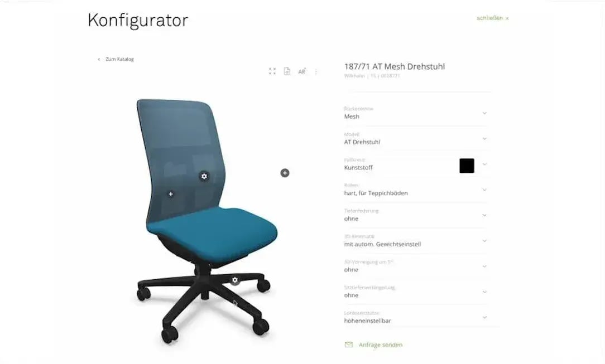Click the gear hotspot on the chair base

pyautogui.click(x=235, y=280)
